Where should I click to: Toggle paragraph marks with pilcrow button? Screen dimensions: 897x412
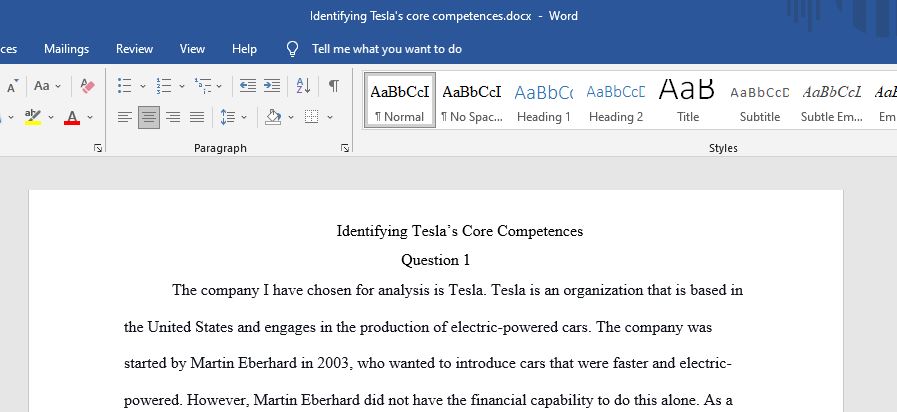click(334, 86)
